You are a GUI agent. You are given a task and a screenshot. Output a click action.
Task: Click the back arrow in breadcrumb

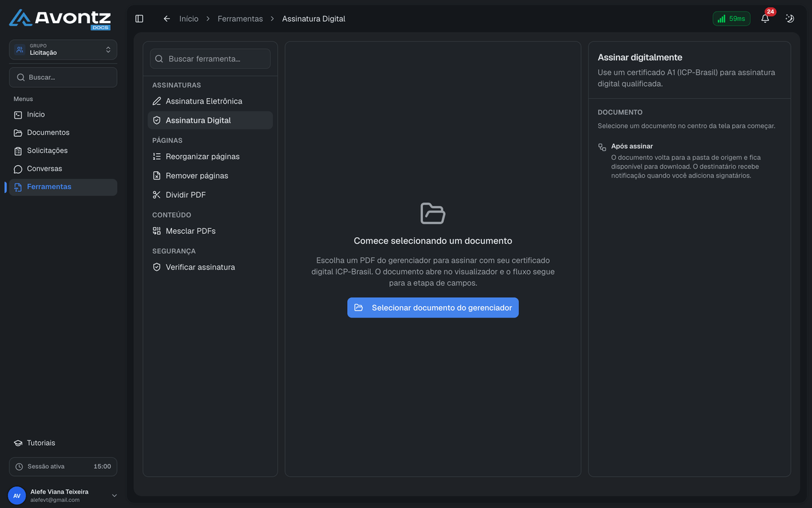(x=166, y=19)
